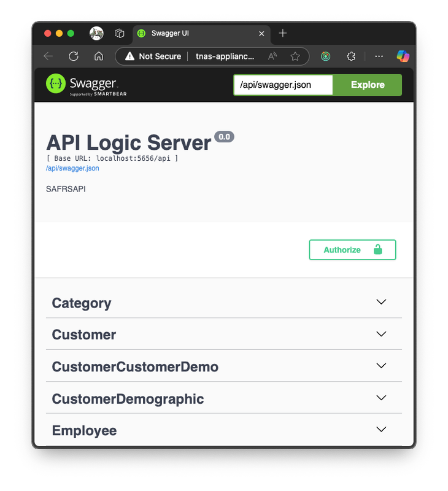Click the Customer heading
The width and height of the screenshot is (448, 491).
84,334
